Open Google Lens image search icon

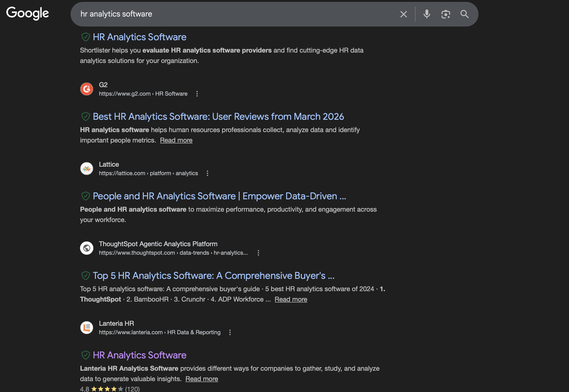(x=446, y=14)
